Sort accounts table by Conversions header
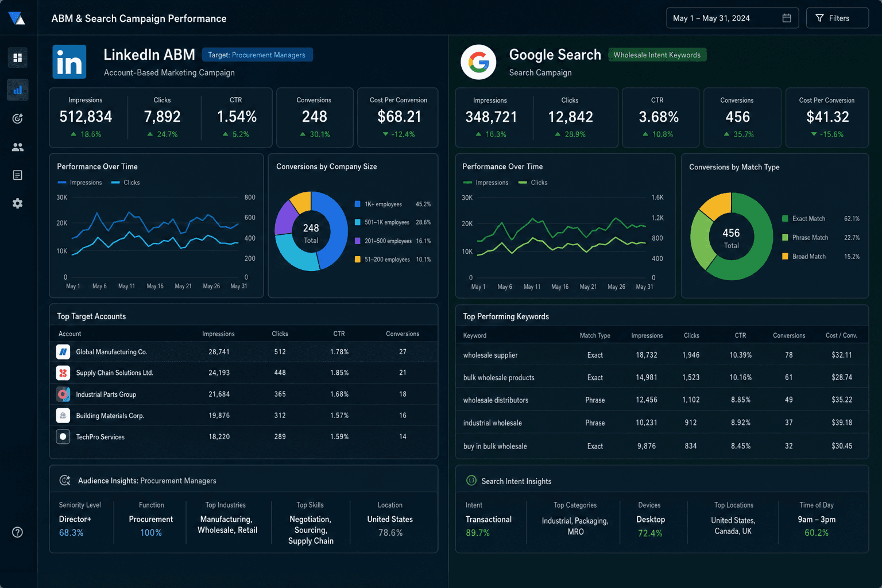The image size is (882, 588). [x=402, y=334]
